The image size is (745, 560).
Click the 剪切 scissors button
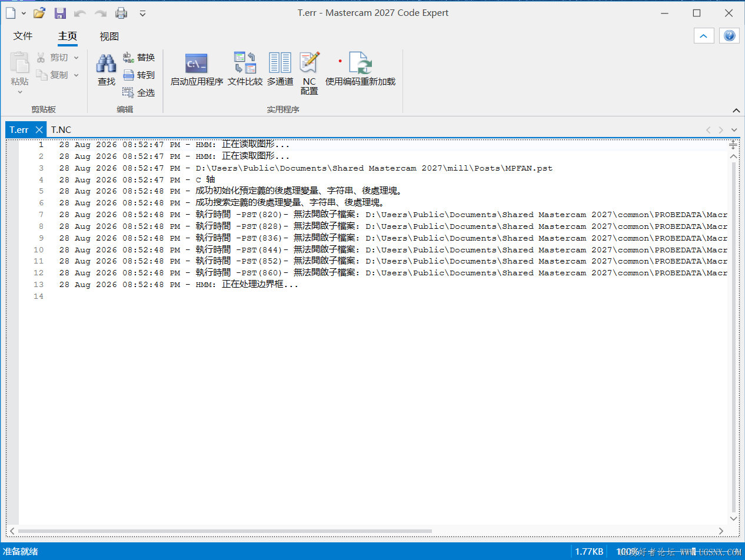52,57
